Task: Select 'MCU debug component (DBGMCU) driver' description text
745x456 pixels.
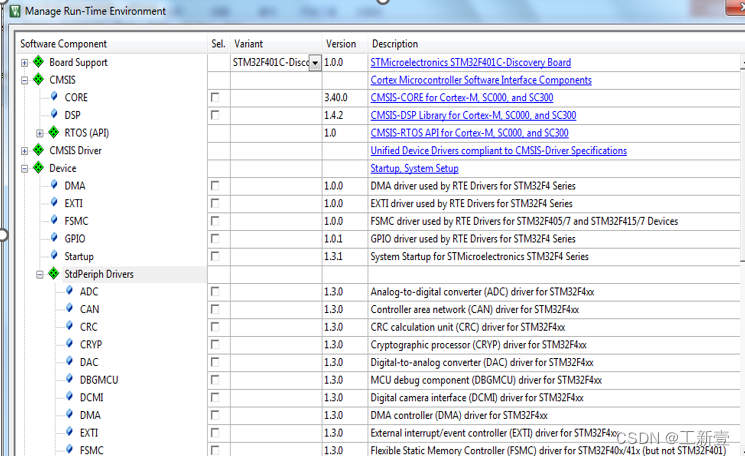Action: coord(486,380)
